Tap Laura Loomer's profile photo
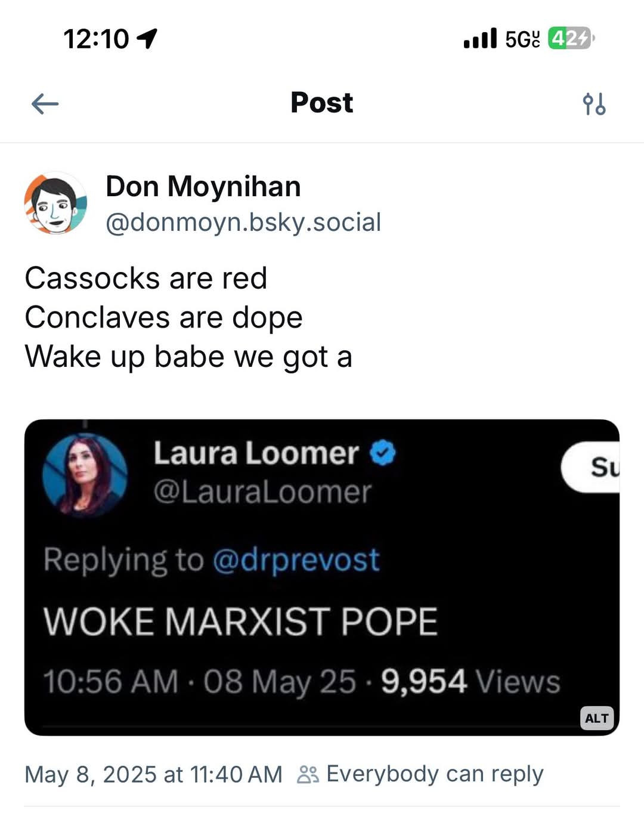The height and width of the screenshot is (813, 644). point(85,475)
